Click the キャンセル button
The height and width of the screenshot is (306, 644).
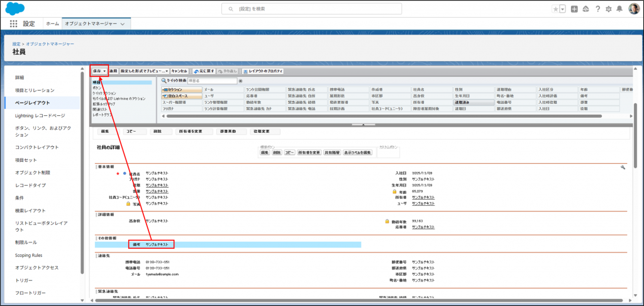pos(179,71)
